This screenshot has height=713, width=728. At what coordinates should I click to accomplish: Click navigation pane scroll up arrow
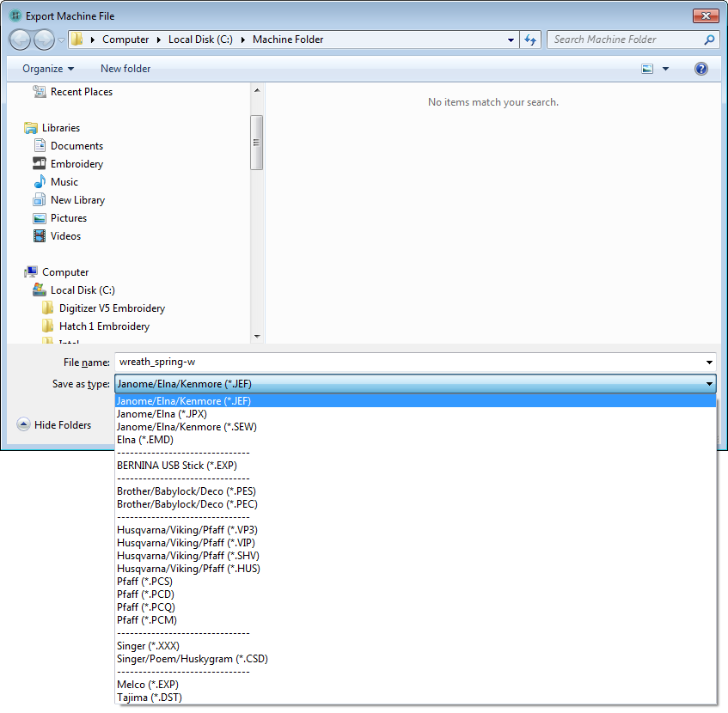(x=257, y=90)
